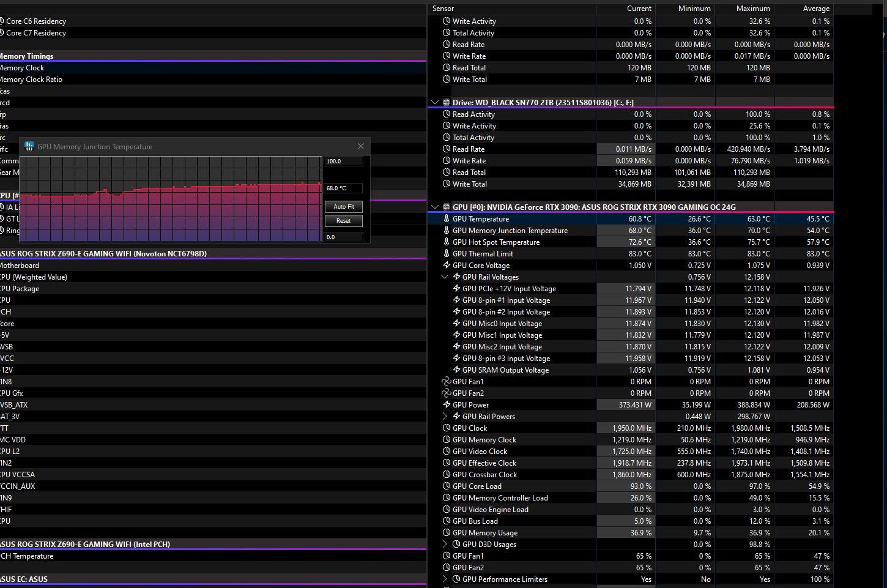Click the Maximum column header
The width and height of the screenshot is (887, 588).
click(x=744, y=9)
